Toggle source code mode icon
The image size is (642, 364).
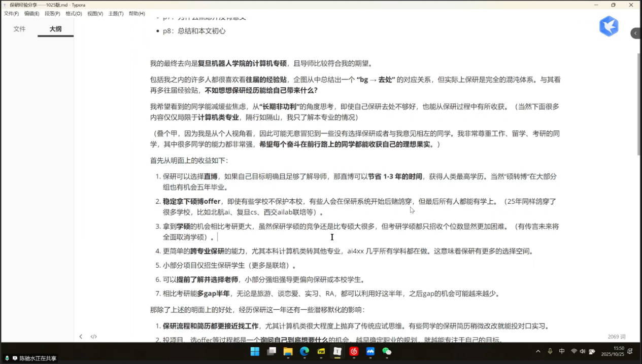[x=94, y=337]
